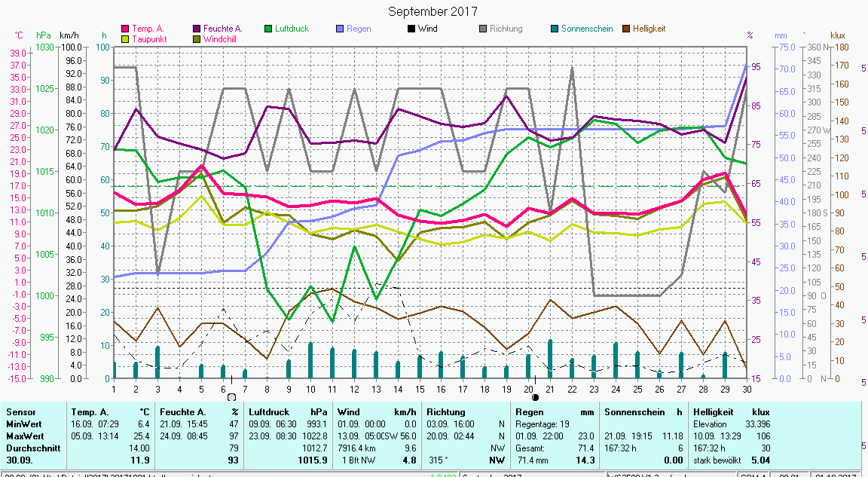Click the black Wind legend square
This screenshot has height=477, width=868.
(x=411, y=29)
